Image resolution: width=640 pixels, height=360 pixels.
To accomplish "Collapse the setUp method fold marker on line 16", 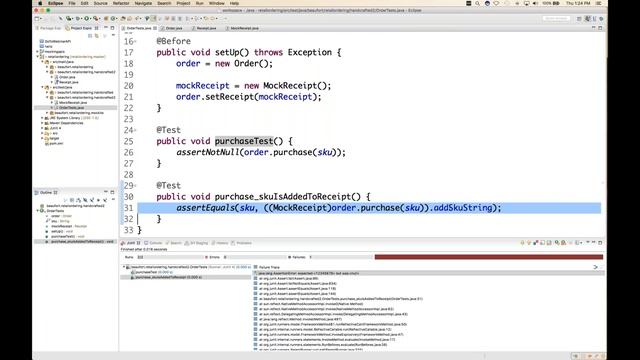I will click(x=136, y=42).
